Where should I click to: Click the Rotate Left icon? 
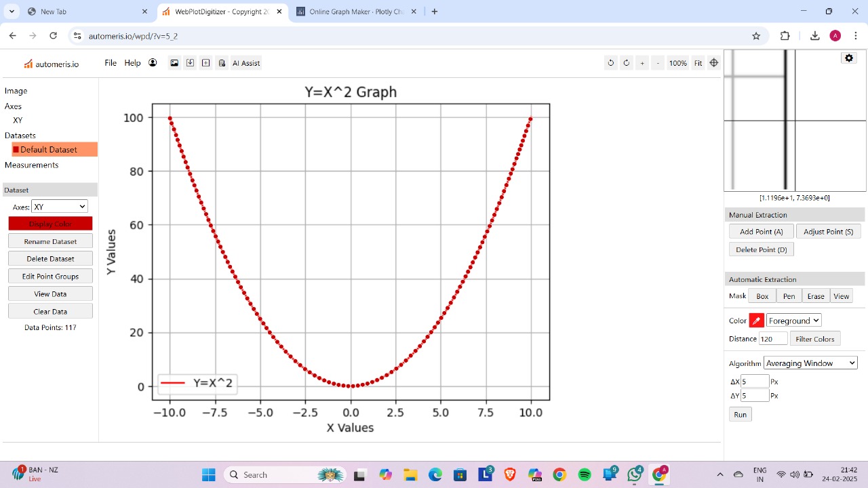(x=610, y=63)
